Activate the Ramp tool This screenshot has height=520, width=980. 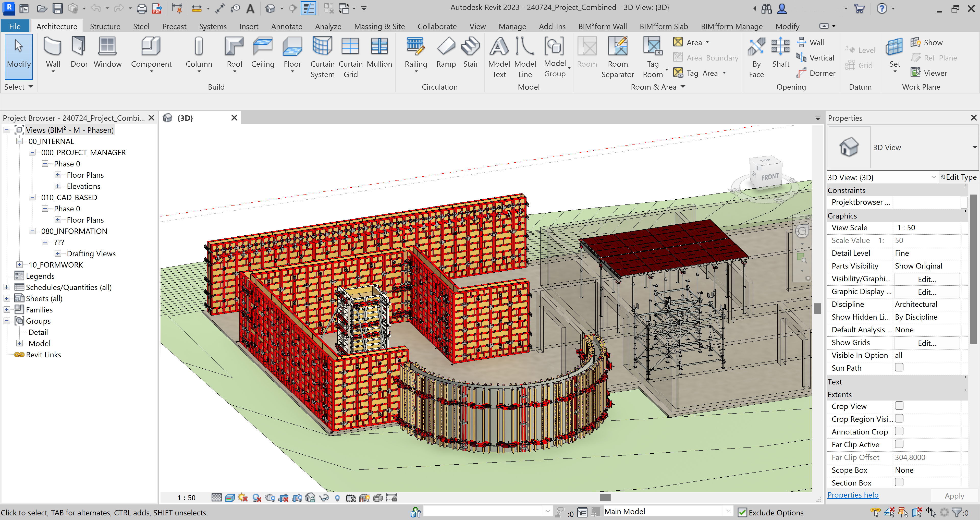click(446, 53)
